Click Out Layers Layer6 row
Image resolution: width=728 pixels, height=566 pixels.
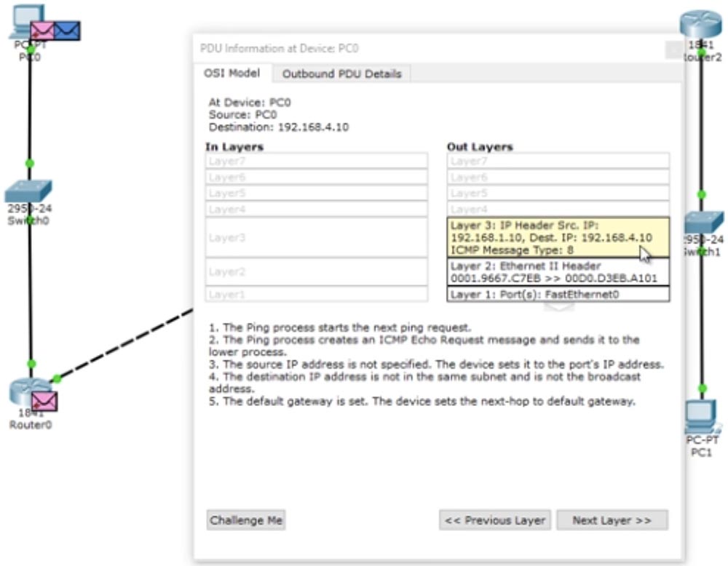click(558, 178)
